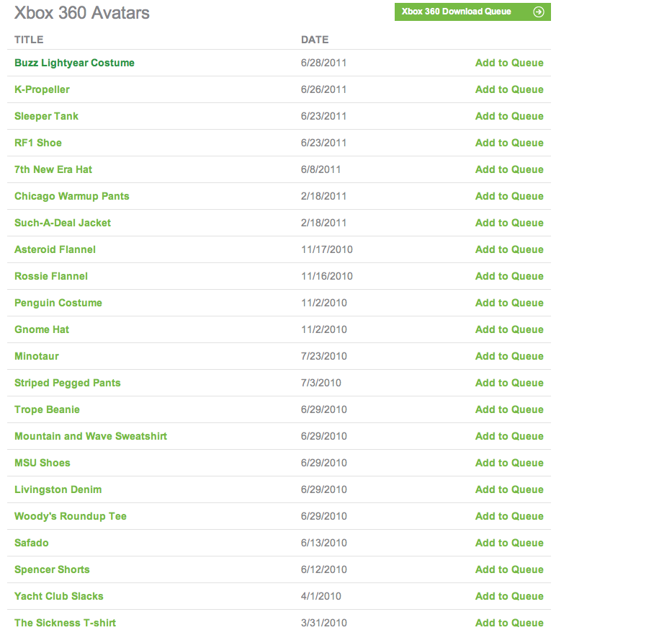Select the date 11/16/2010
The height and width of the screenshot is (630, 672).
326,276
